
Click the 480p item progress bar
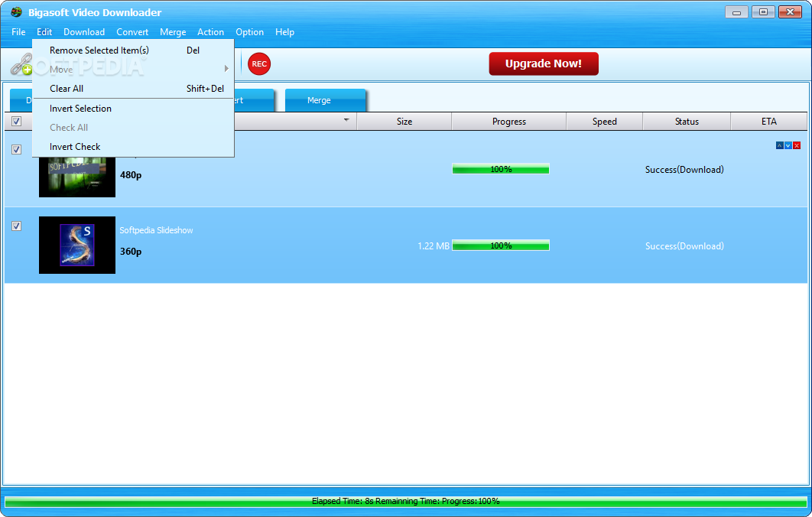[501, 169]
